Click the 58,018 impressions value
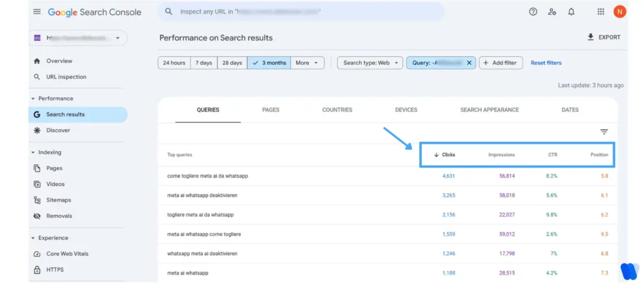This screenshot has width=644, height=284. 508,195
